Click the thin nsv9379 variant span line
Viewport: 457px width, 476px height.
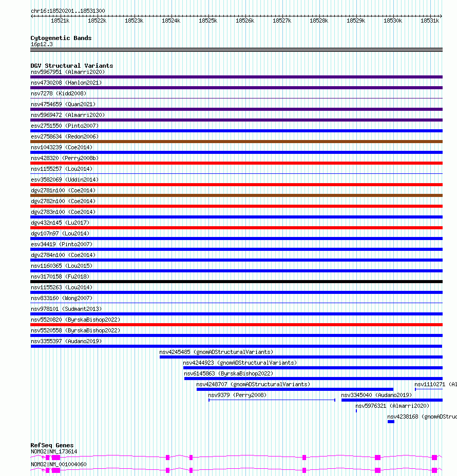click(272, 400)
